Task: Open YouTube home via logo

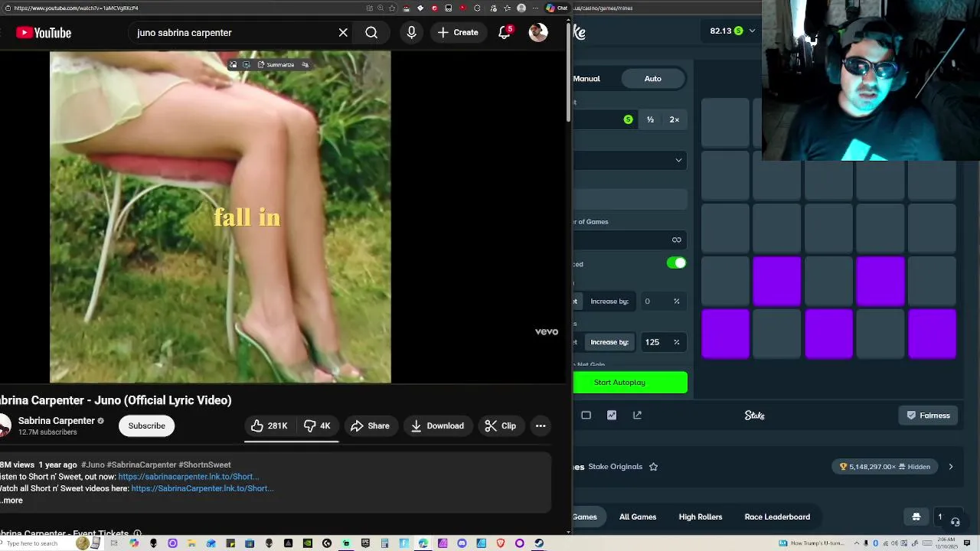Action: (x=44, y=33)
